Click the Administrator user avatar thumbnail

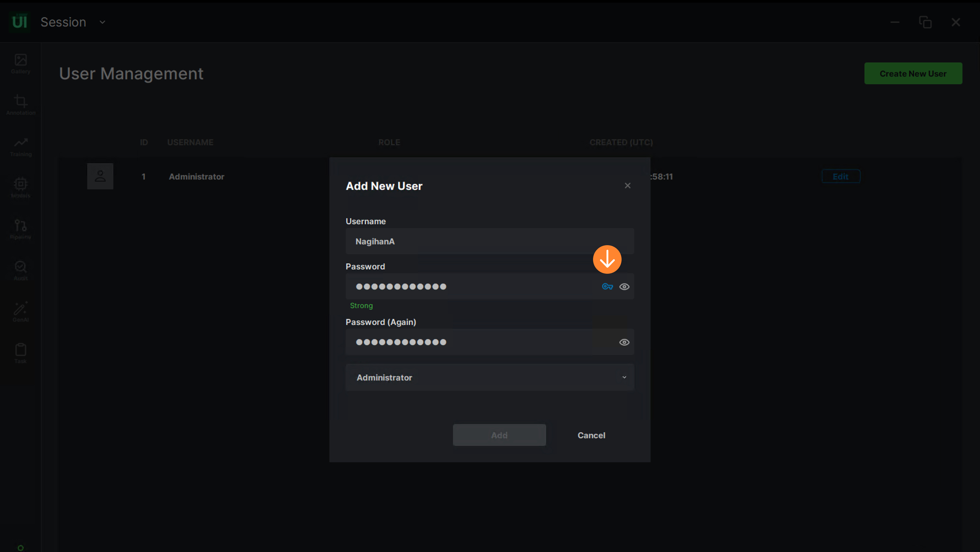(100, 176)
